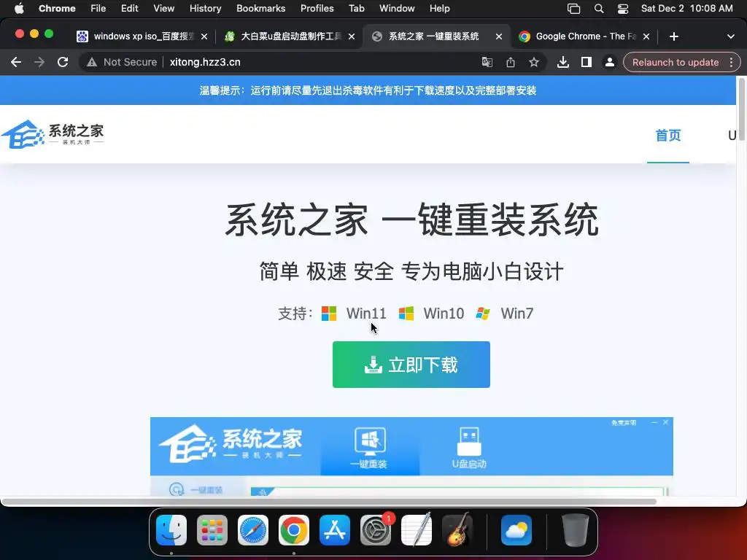Launch Safari from the Dock
The image size is (747, 560).
pos(253,530)
